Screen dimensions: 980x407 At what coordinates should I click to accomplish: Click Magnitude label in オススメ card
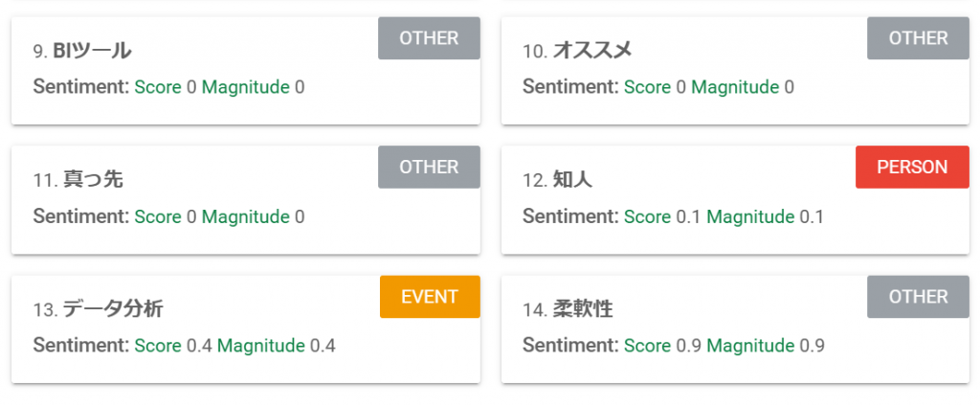[735, 87]
